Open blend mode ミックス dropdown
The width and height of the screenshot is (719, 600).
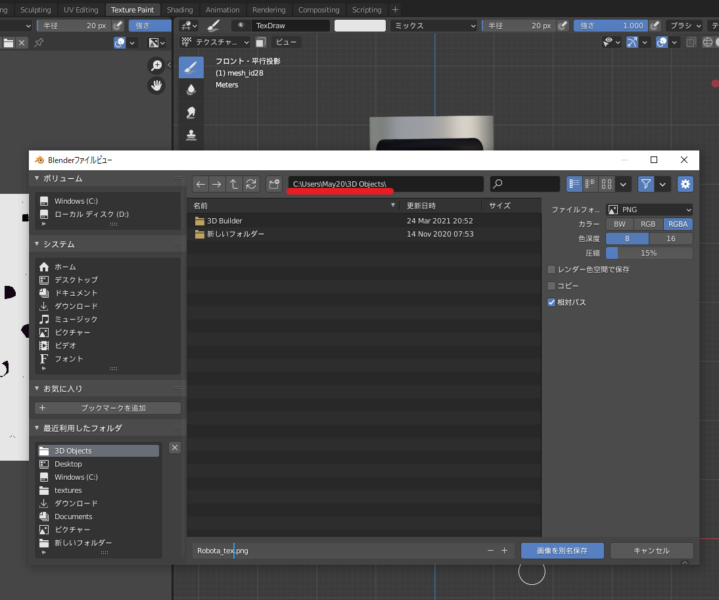coord(435,26)
